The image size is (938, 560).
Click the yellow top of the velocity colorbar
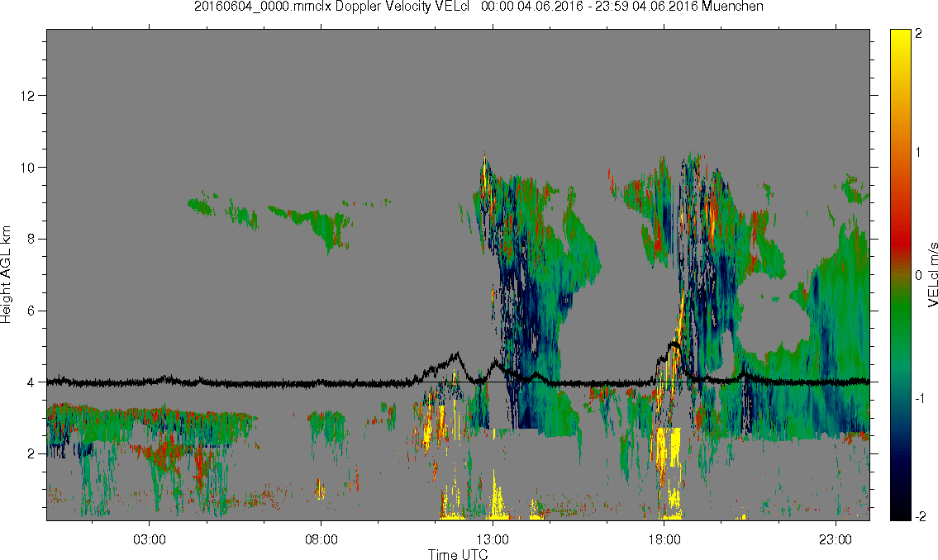coord(901,37)
